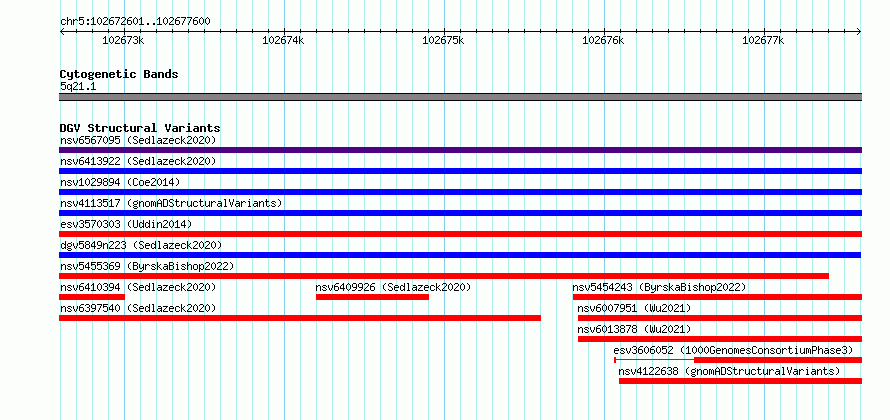Click the blue bar under nsv1029894
Viewport: 890px width, 420px height.
(460, 192)
